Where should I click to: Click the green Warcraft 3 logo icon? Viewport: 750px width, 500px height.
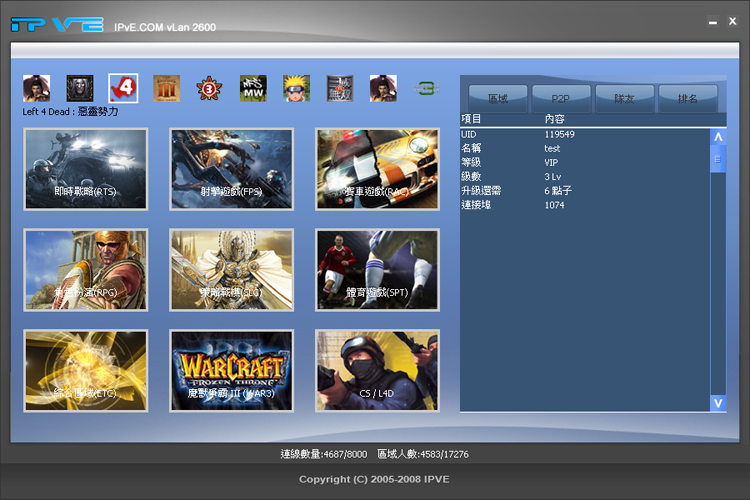pos(426,88)
